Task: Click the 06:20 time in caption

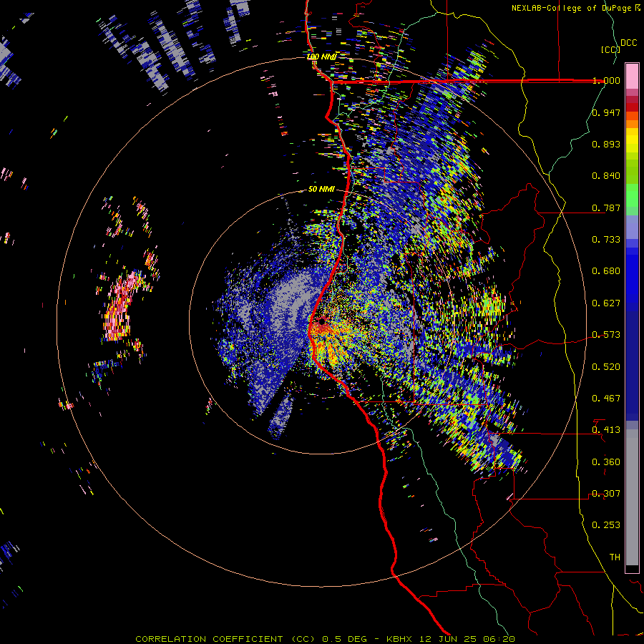Action: 497,639
